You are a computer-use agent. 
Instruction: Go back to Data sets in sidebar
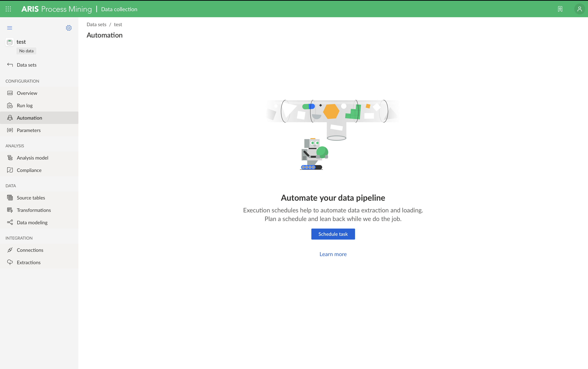coord(39,65)
